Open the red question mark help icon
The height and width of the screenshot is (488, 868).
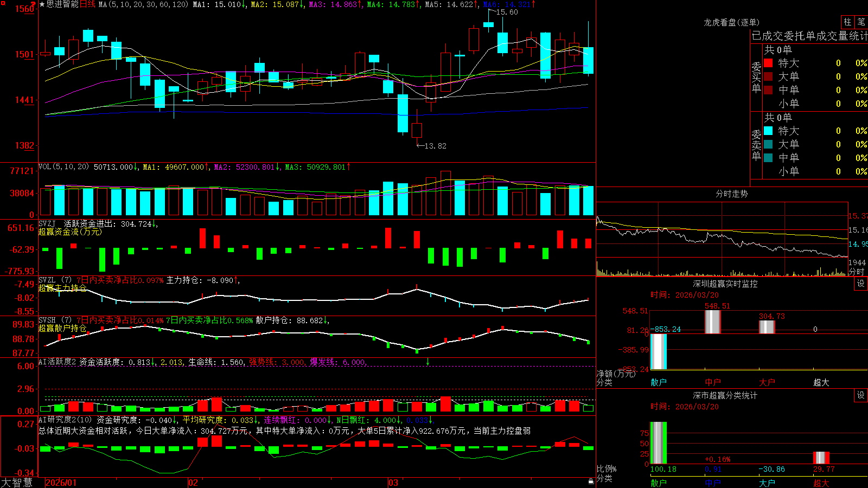click(33, 4)
